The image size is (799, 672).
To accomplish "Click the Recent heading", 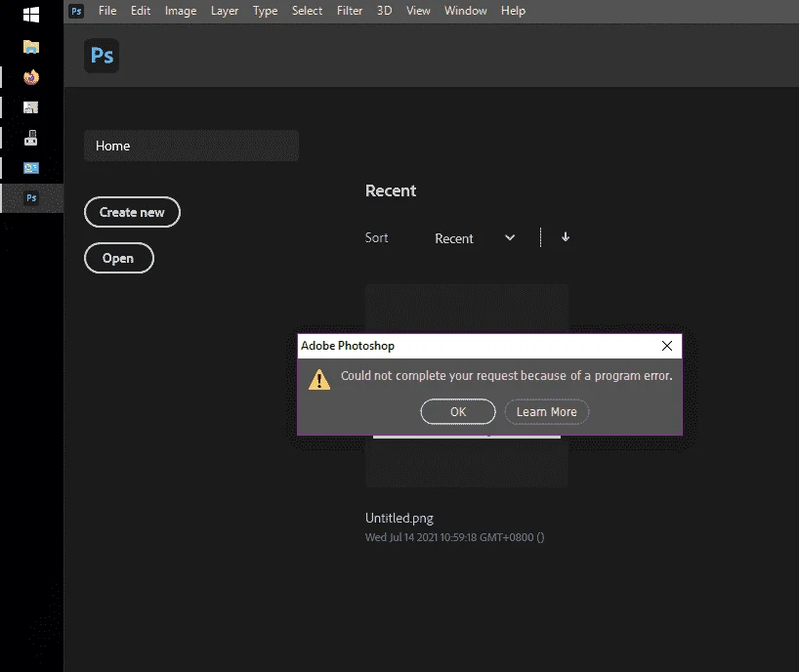I will [391, 190].
